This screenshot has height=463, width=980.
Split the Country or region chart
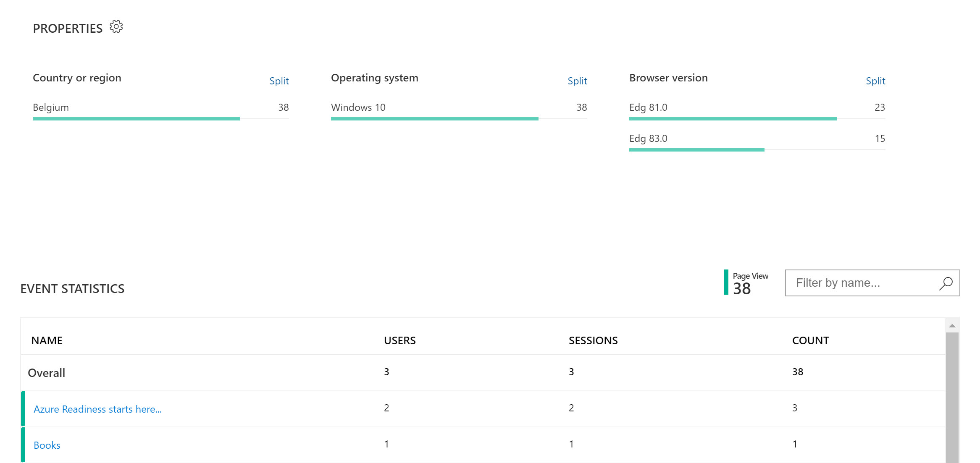[x=279, y=81]
